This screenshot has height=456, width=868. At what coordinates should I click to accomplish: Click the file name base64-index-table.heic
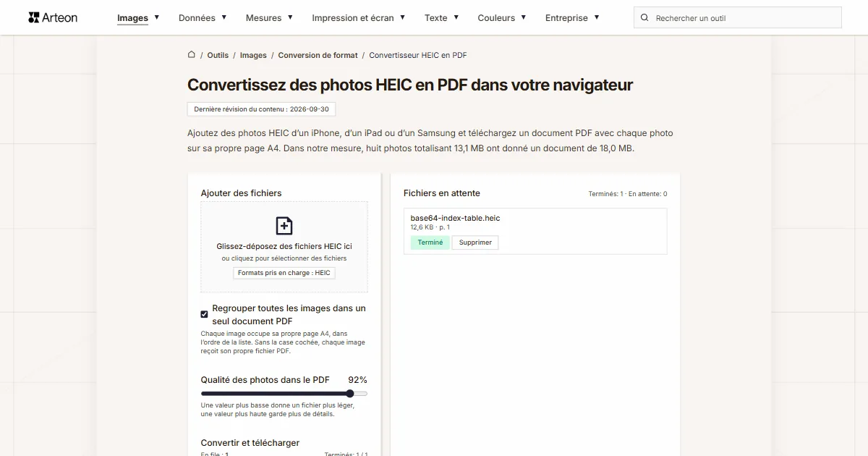click(x=455, y=218)
